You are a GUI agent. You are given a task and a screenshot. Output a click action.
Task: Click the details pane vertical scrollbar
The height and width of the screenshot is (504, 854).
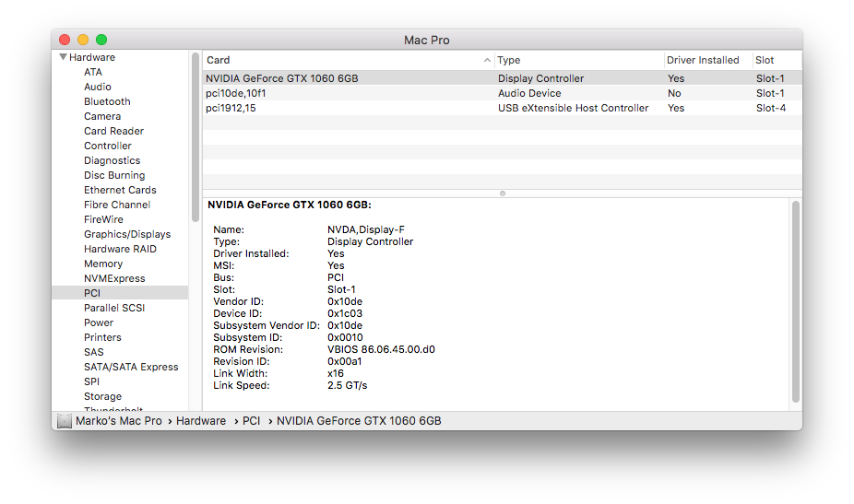[796, 301]
